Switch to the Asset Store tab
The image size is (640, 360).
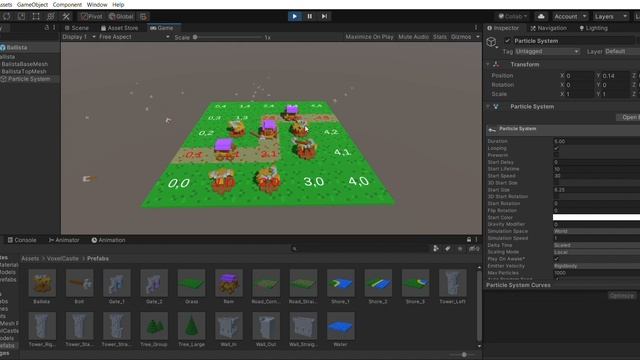click(120, 28)
